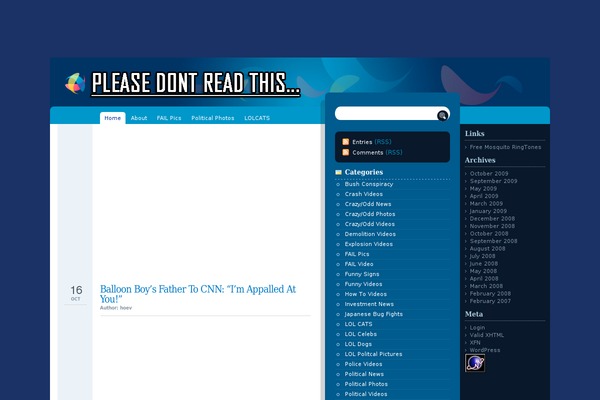Select the Political Photos category link
This screenshot has width=600, height=400.
(366, 384)
